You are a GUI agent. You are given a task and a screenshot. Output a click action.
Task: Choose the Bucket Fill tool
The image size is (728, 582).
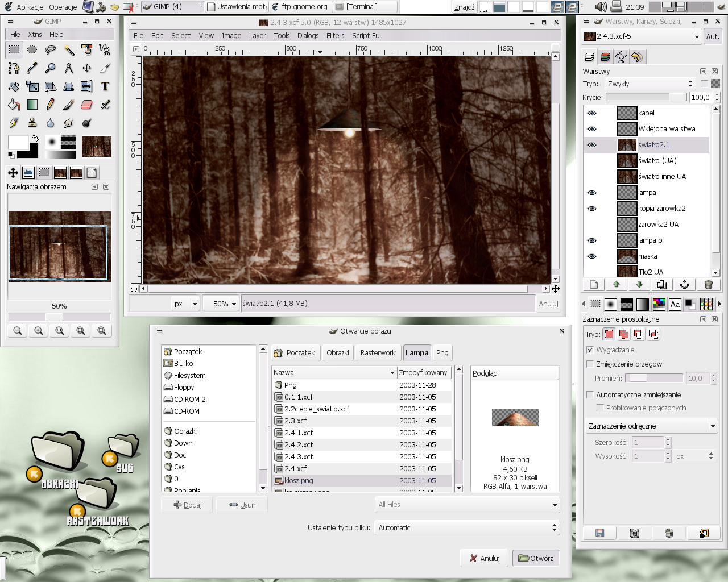click(14, 105)
